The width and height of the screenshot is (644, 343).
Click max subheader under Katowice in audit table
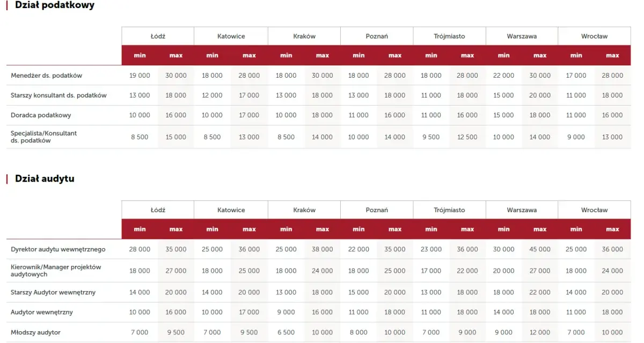(249, 229)
